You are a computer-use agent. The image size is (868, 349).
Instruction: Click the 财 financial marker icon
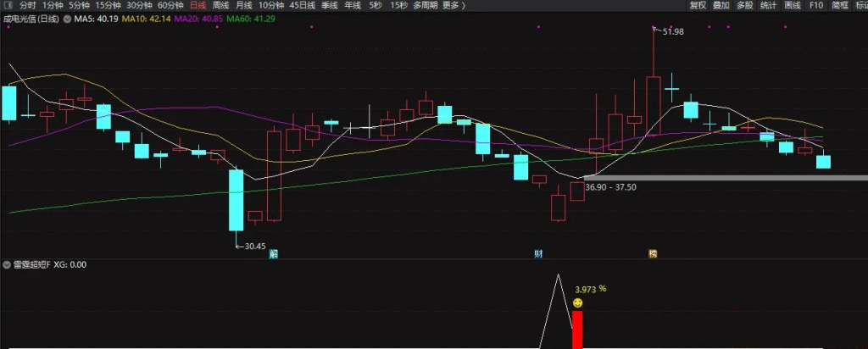point(537,253)
